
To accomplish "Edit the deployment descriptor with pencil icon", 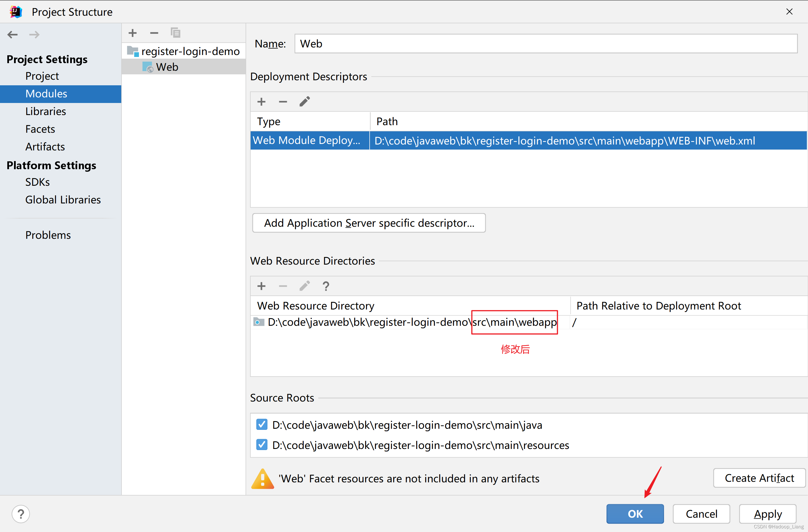I will point(305,102).
